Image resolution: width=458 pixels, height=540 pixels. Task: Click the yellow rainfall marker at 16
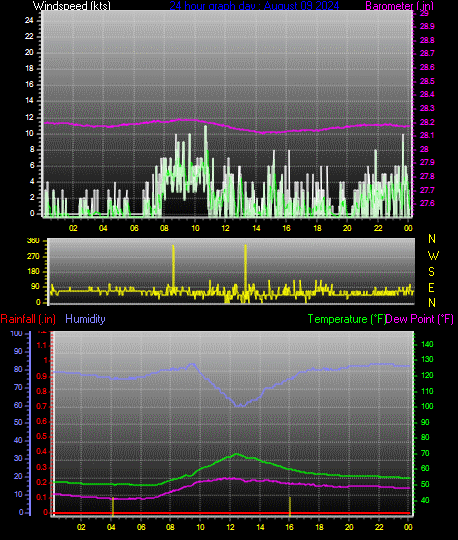(x=290, y=506)
